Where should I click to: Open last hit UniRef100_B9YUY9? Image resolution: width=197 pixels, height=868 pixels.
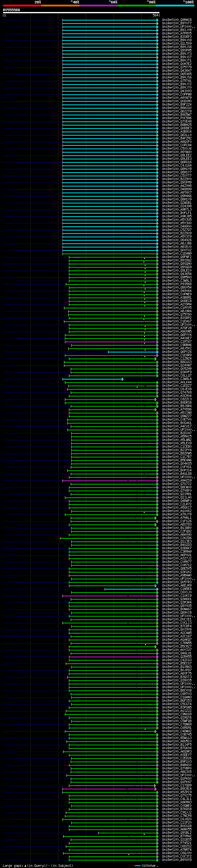tap(176, 860)
